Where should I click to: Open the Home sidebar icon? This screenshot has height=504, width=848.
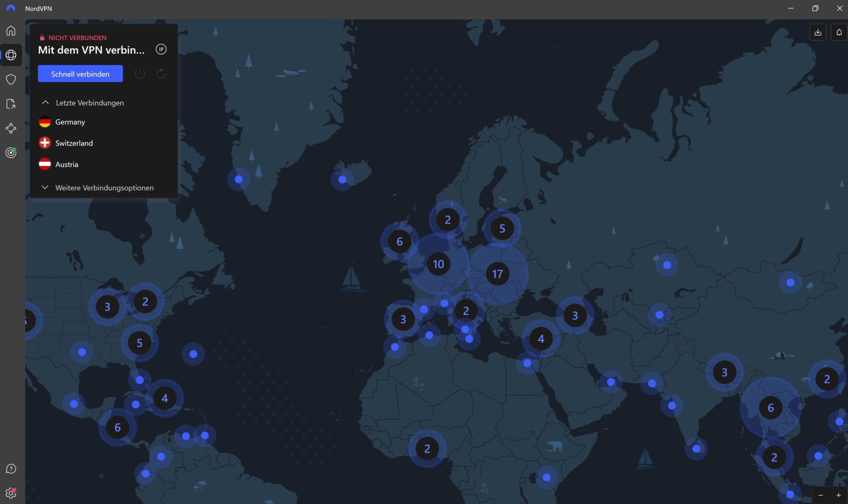pos(11,30)
